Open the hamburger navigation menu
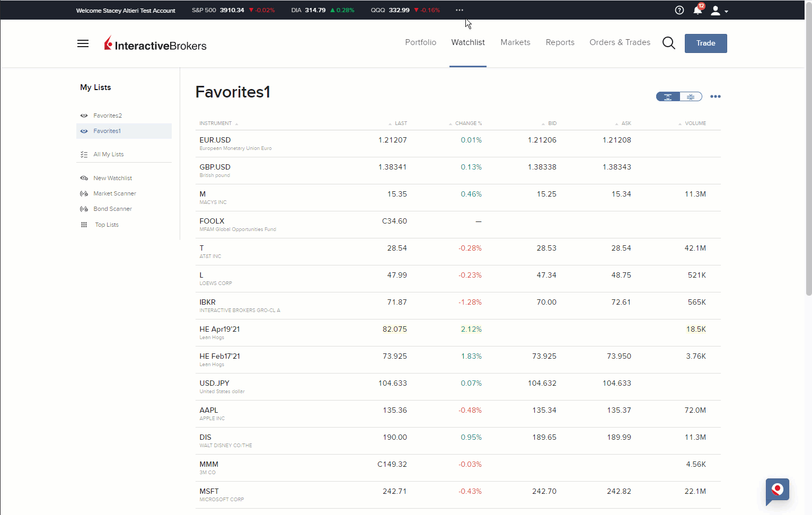This screenshot has width=812, height=515. pos(83,43)
